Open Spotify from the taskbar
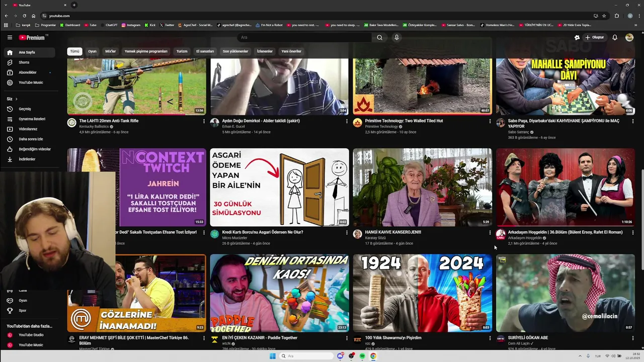Image resolution: width=644 pixels, height=362 pixels. click(x=362, y=356)
